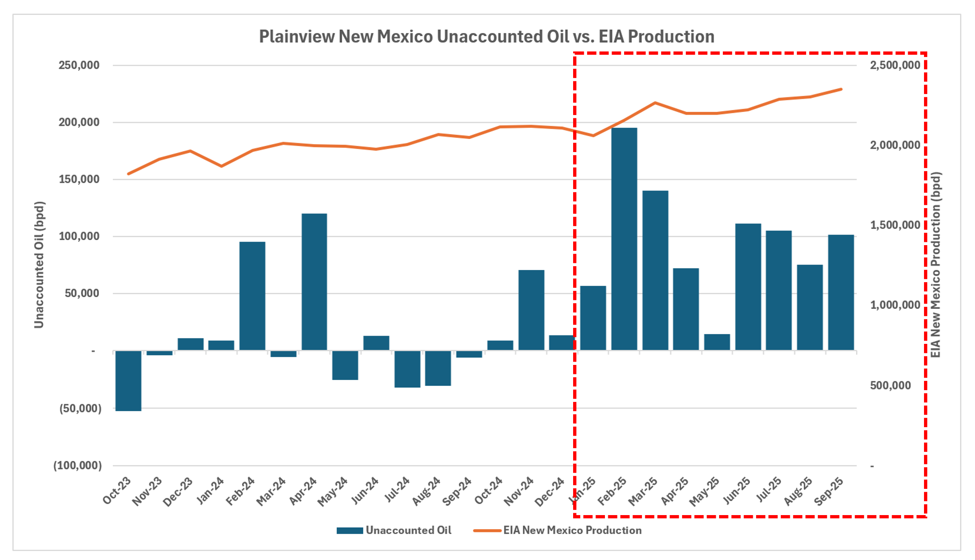Viewport: 975px width, 560px height.
Task: Click the Feb-24 blue bar
Action: [252, 296]
